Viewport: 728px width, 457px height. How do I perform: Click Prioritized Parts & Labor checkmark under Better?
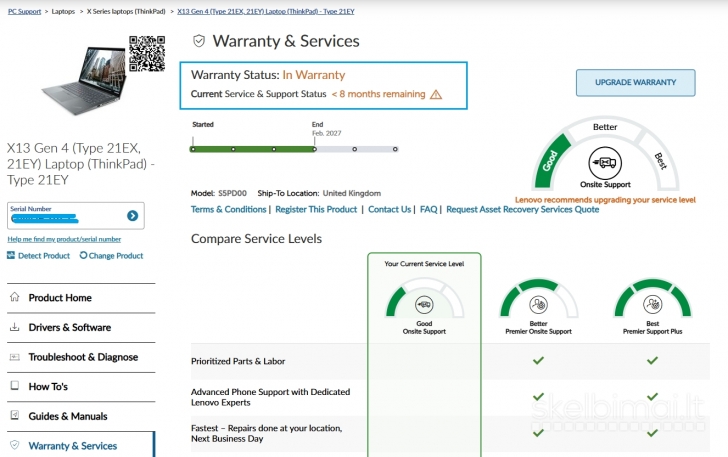point(538,360)
